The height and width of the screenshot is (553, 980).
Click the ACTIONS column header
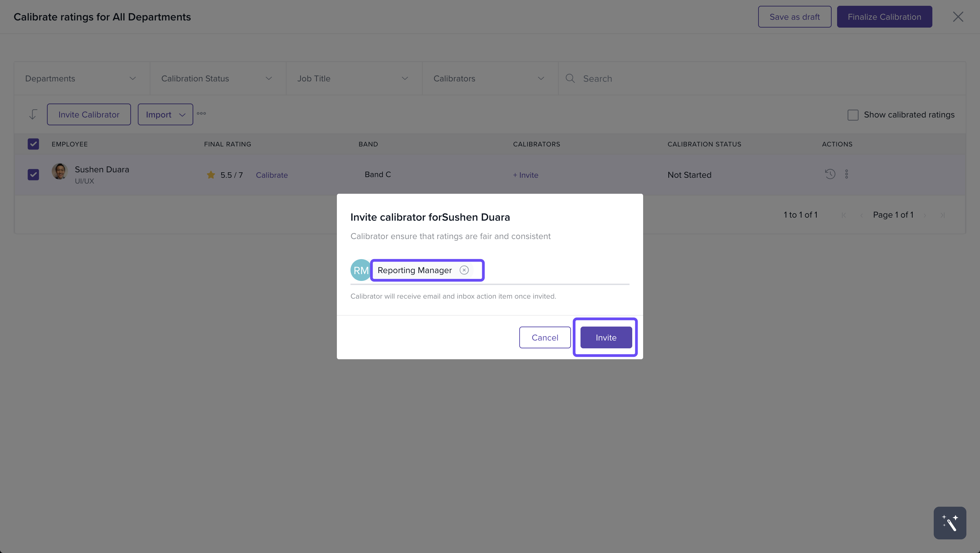pos(837,144)
